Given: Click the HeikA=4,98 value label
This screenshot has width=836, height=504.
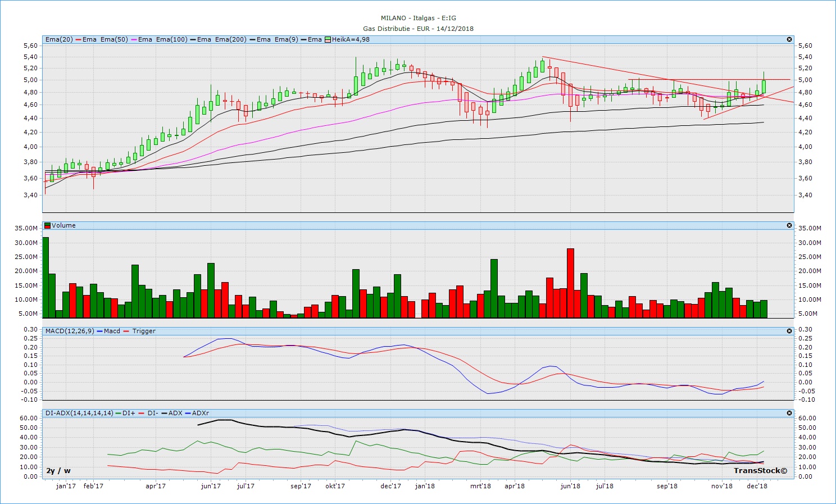Looking at the screenshot, I should point(351,39).
